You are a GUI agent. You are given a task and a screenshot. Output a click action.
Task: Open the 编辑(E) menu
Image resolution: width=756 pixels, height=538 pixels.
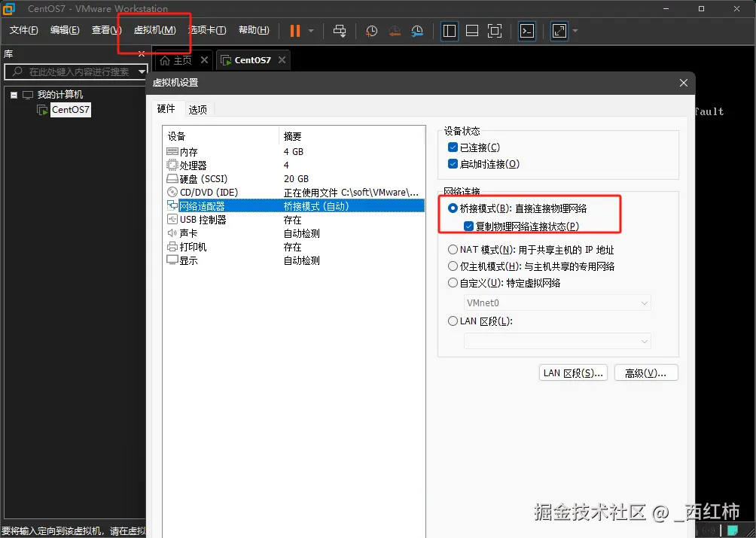65,30
